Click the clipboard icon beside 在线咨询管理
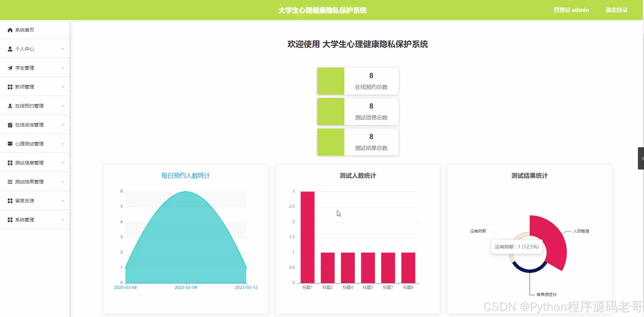The width and height of the screenshot is (644, 317). point(10,125)
